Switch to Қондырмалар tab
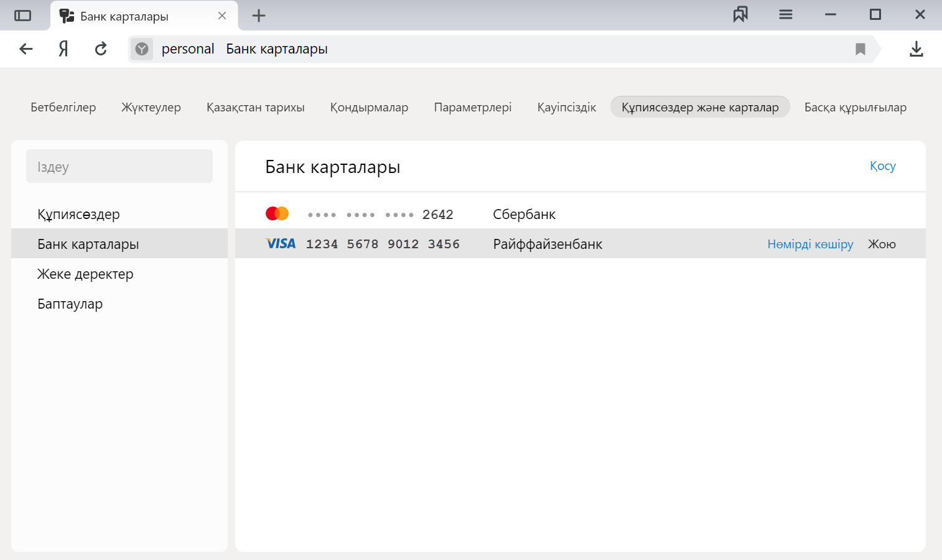The width and height of the screenshot is (942, 560). click(x=369, y=107)
